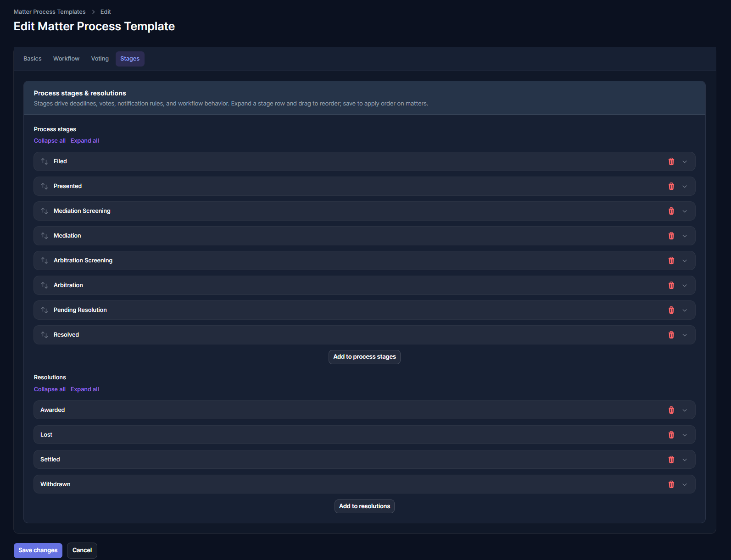
Task: Click reorder handle for Filed stage
Action: point(45,161)
